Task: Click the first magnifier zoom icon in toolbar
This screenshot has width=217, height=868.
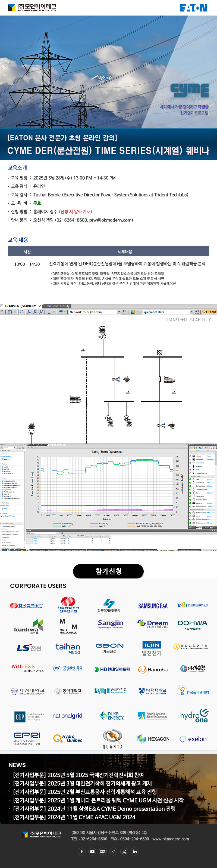Action: [29, 312]
